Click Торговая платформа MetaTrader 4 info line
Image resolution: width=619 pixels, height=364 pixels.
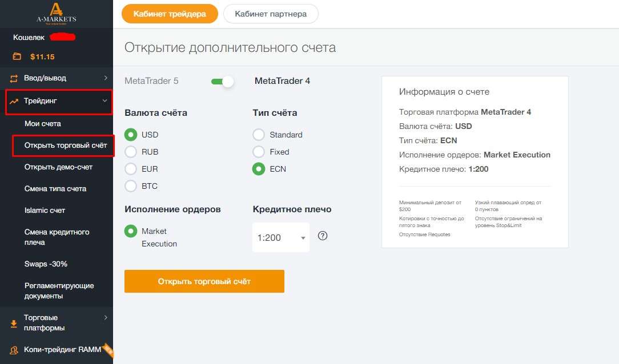[x=465, y=112]
